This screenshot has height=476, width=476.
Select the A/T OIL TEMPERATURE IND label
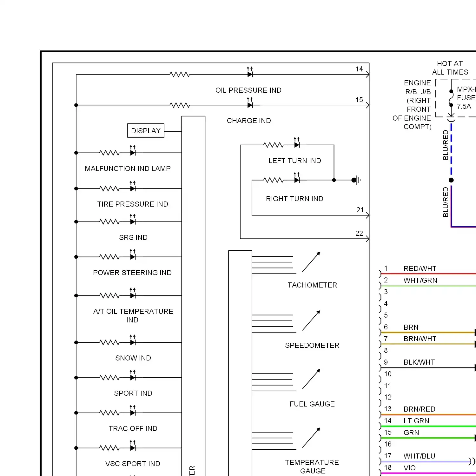133,315
